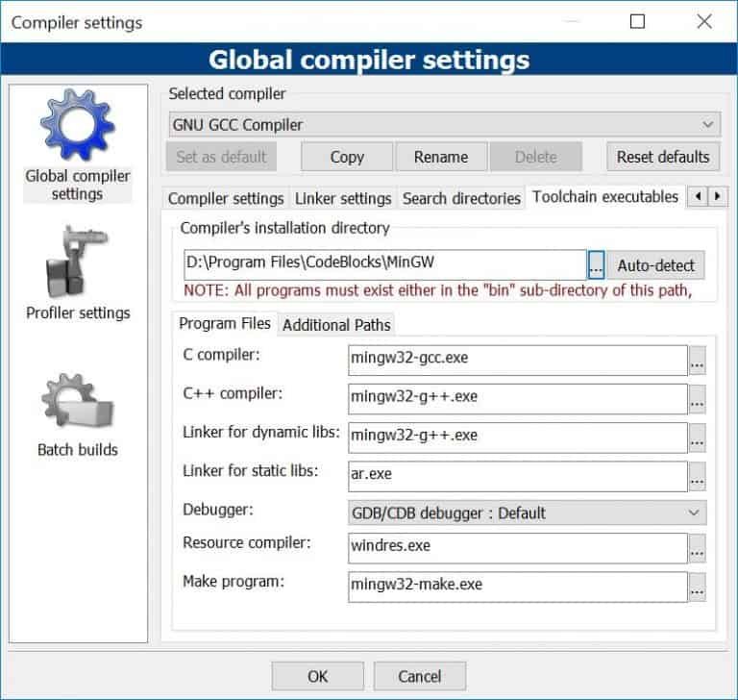Browse for make program executable
The height and width of the screenshot is (700, 738).
click(x=697, y=587)
